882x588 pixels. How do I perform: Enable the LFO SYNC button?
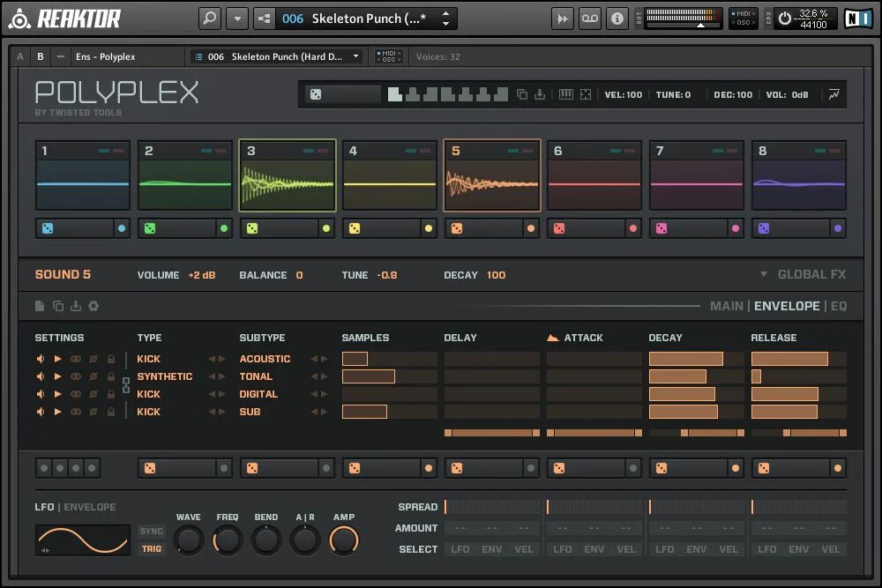[x=152, y=532]
